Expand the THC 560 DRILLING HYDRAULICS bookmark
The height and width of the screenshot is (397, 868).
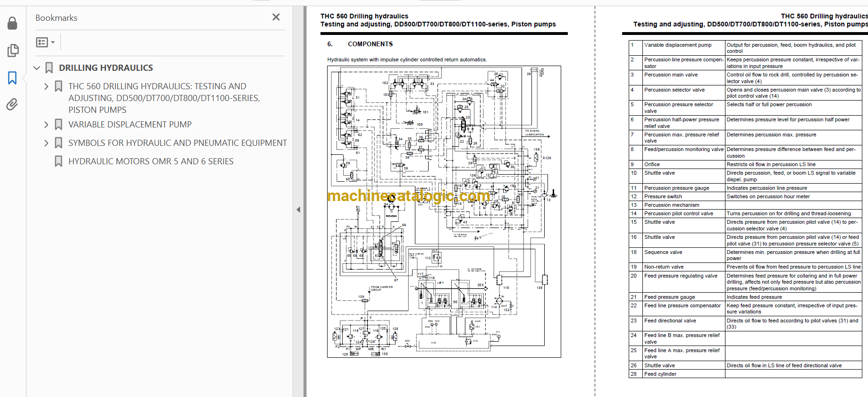[x=46, y=86]
